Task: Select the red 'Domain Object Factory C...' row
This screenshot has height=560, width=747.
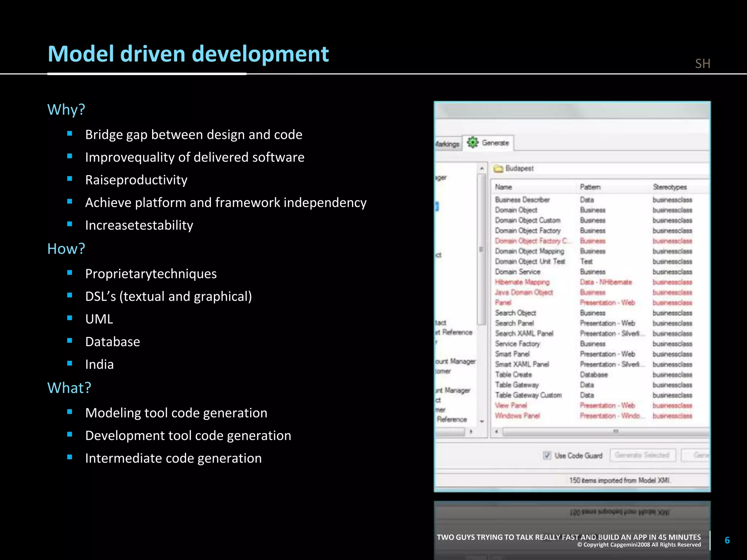Action: click(x=593, y=241)
